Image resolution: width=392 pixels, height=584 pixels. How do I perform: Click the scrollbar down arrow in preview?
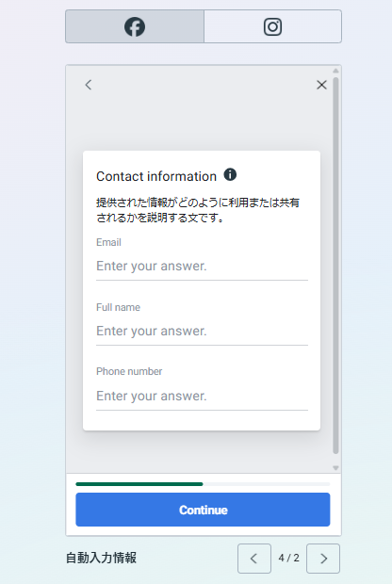click(x=335, y=468)
